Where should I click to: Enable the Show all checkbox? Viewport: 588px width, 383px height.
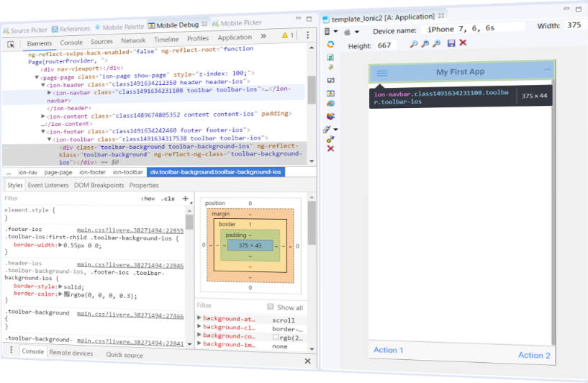[271, 307]
